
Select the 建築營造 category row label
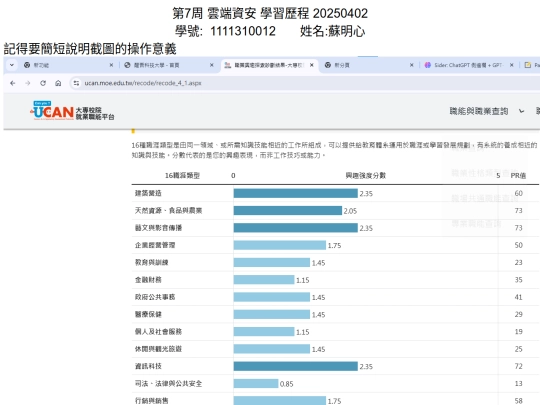[148, 193]
